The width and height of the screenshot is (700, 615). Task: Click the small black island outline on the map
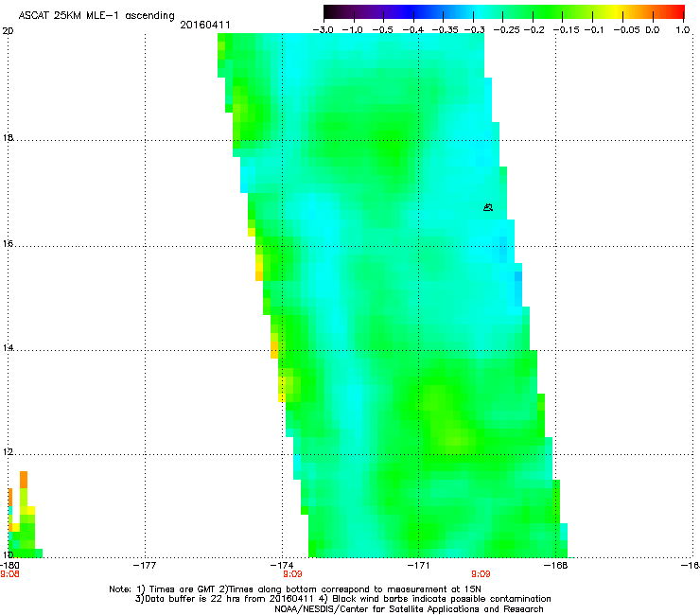point(488,207)
